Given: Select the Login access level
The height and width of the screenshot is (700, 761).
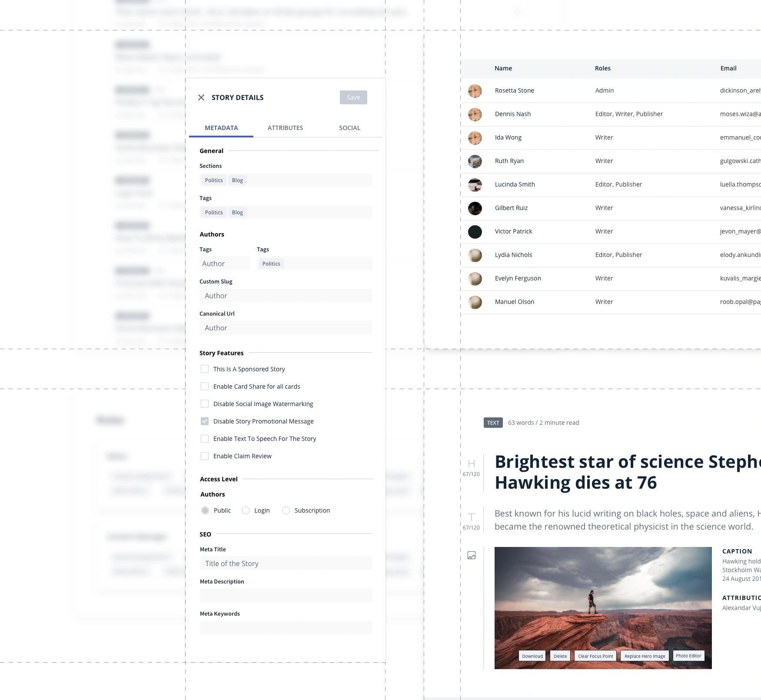Looking at the screenshot, I should coord(246,510).
